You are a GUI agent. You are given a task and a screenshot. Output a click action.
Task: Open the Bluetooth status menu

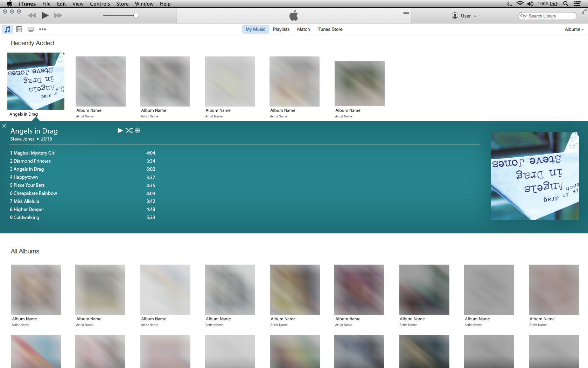(x=510, y=4)
